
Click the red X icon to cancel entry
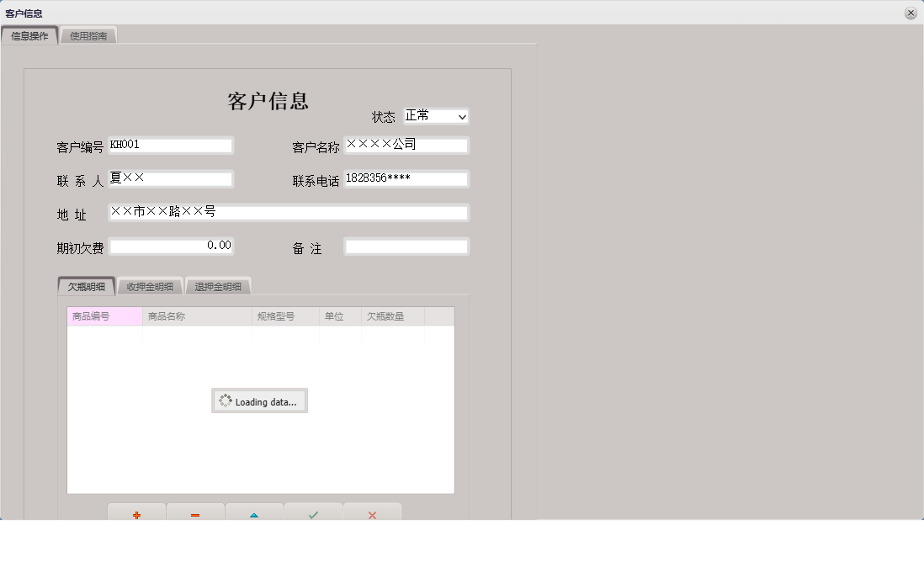pyautogui.click(x=372, y=514)
